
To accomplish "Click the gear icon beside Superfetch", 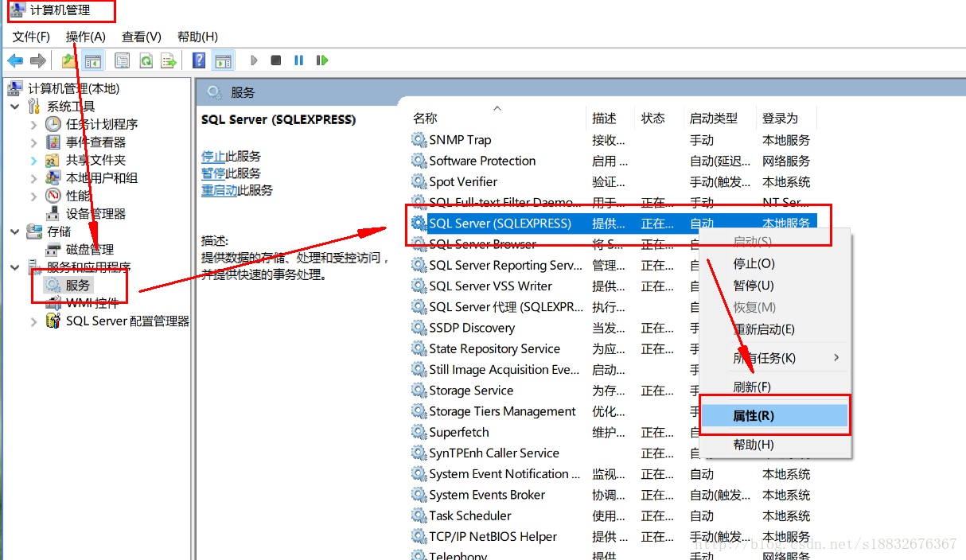I will (419, 433).
